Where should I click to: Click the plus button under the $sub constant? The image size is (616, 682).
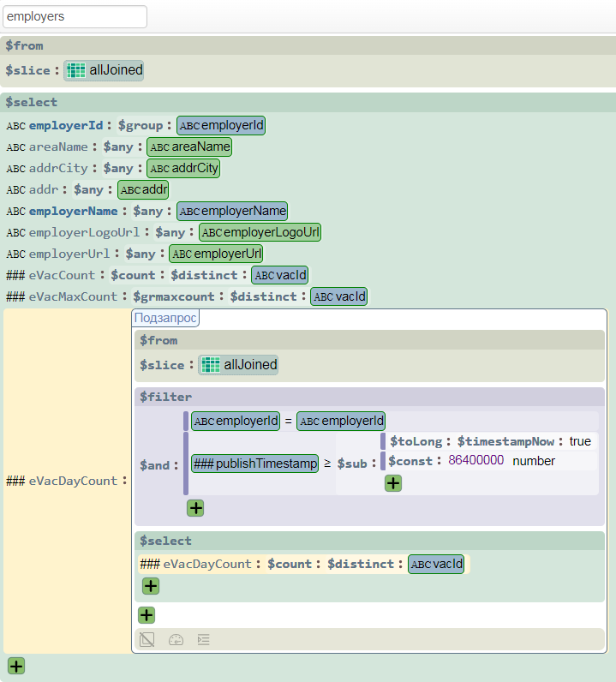393,483
